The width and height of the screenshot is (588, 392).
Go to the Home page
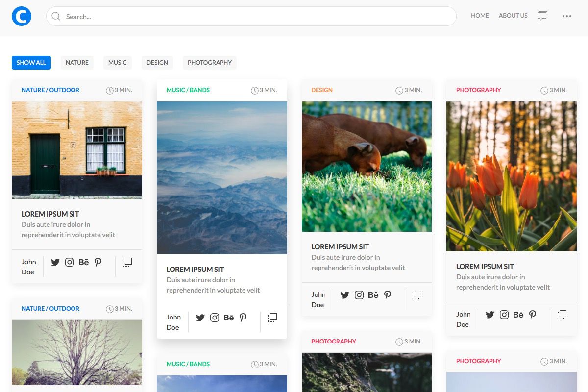click(480, 16)
